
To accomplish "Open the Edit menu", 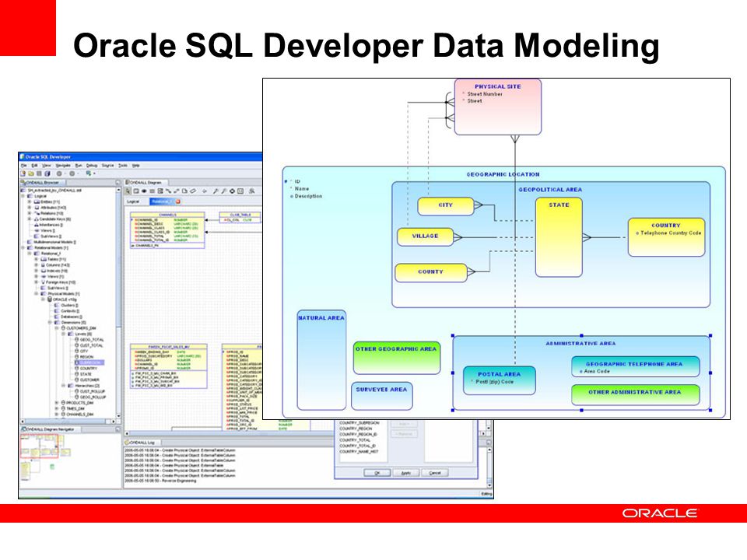I will pyautogui.click(x=34, y=165).
